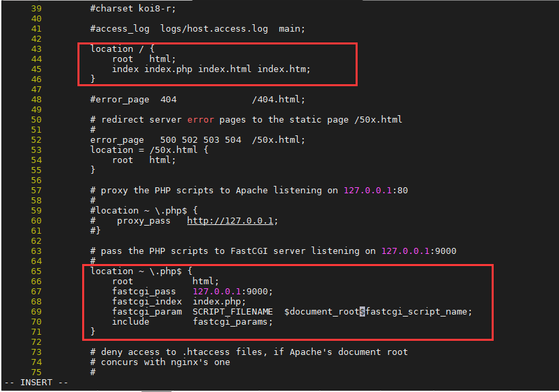Click red 'error' word on line 50
Image resolution: width=559 pixels, height=392 pixels.
[x=200, y=120]
